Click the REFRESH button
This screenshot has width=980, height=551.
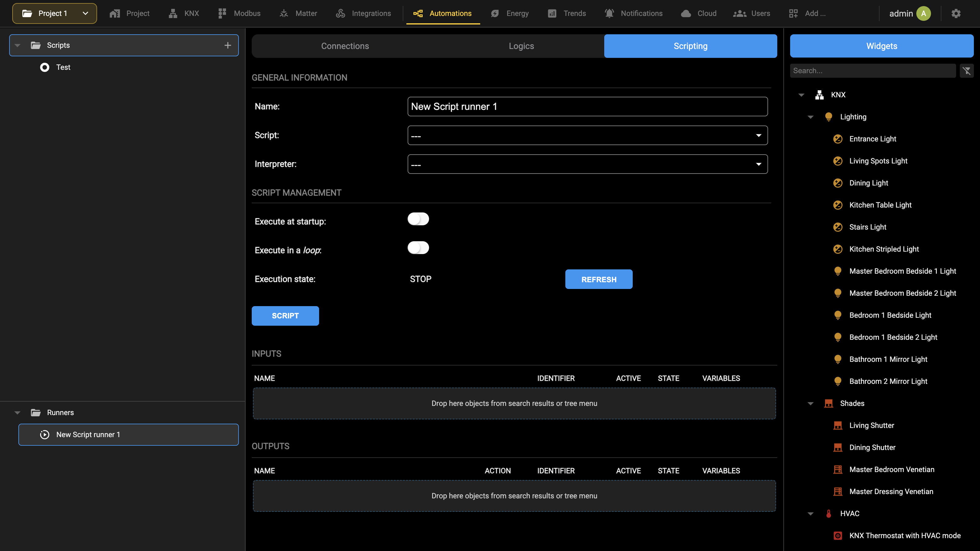pyautogui.click(x=599, y=279)
